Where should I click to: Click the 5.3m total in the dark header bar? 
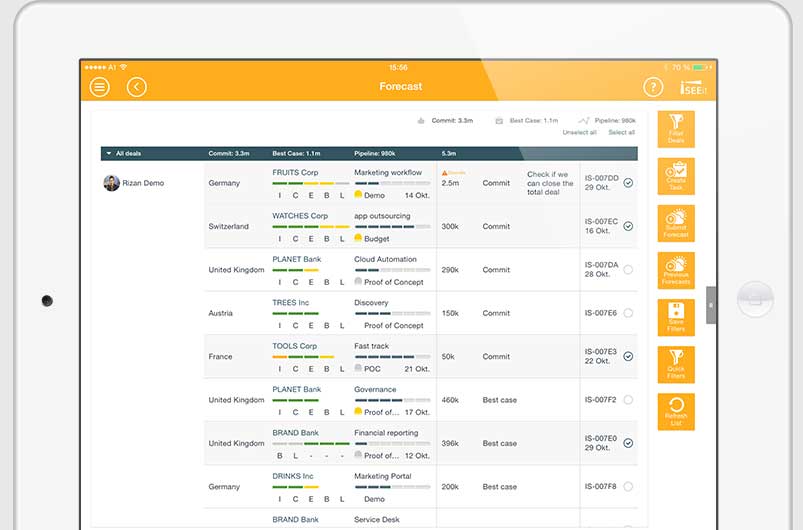[449, 154]
